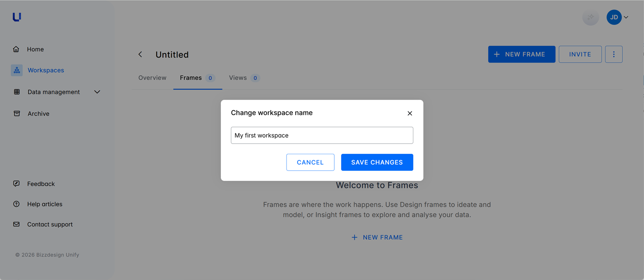The image size is (644, 280).
Task: Select the Frames tab
Action: [x=198, y=78]
